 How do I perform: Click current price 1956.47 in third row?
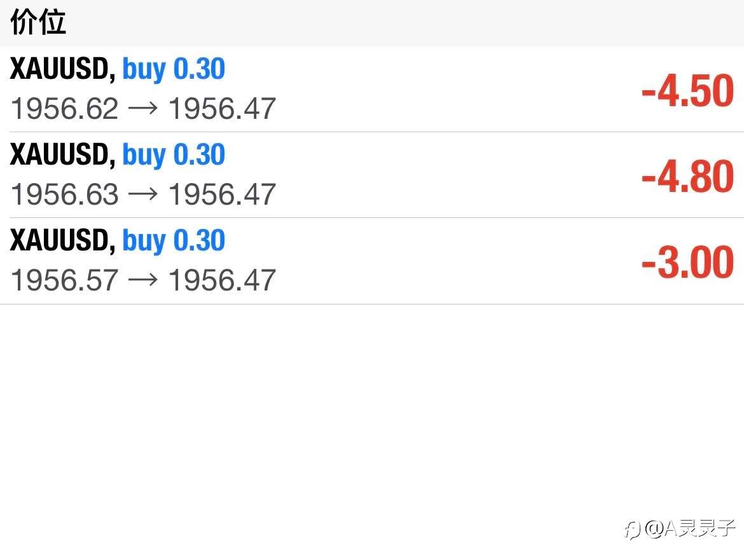(222, 280)
